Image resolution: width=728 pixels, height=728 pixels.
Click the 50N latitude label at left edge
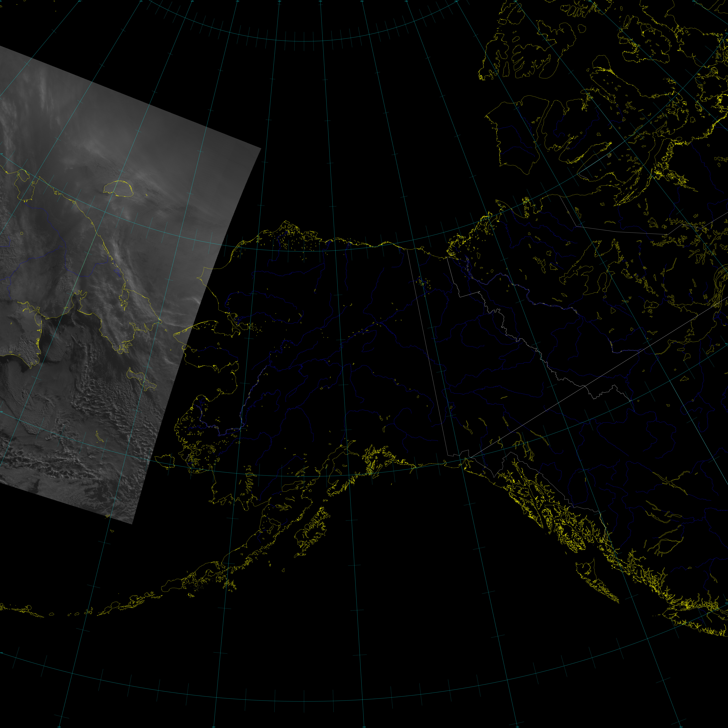[x=1, y=653]
